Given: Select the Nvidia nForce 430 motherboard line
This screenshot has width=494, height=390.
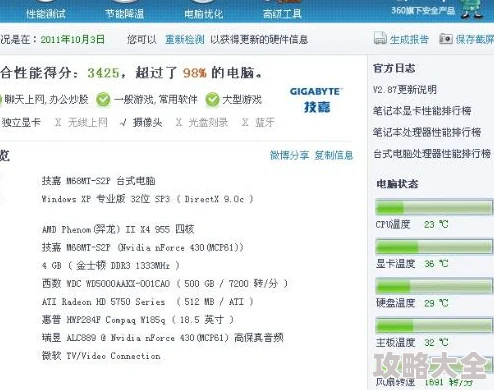Looking at the screenshot, I should tap(143, 247).
